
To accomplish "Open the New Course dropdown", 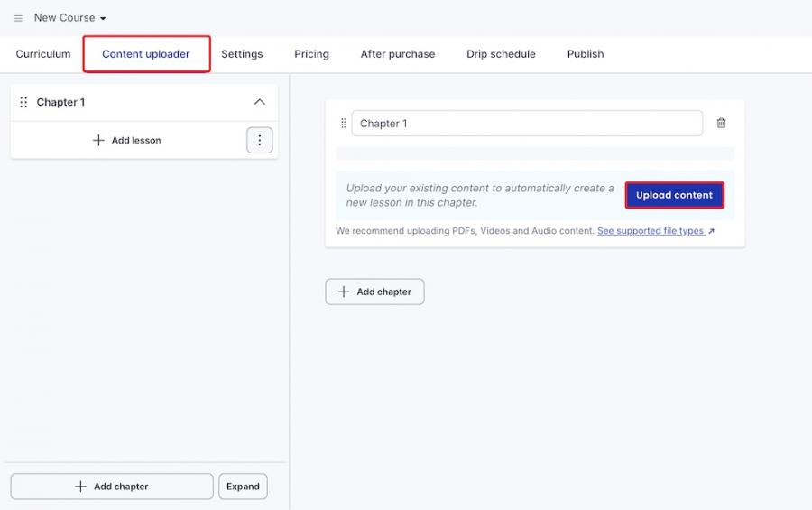I will (69, 18).
